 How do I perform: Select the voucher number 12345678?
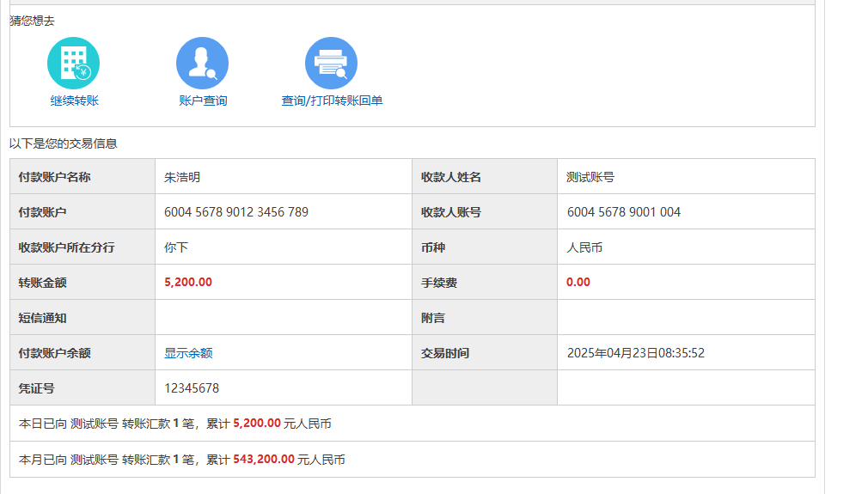[192, 388]
